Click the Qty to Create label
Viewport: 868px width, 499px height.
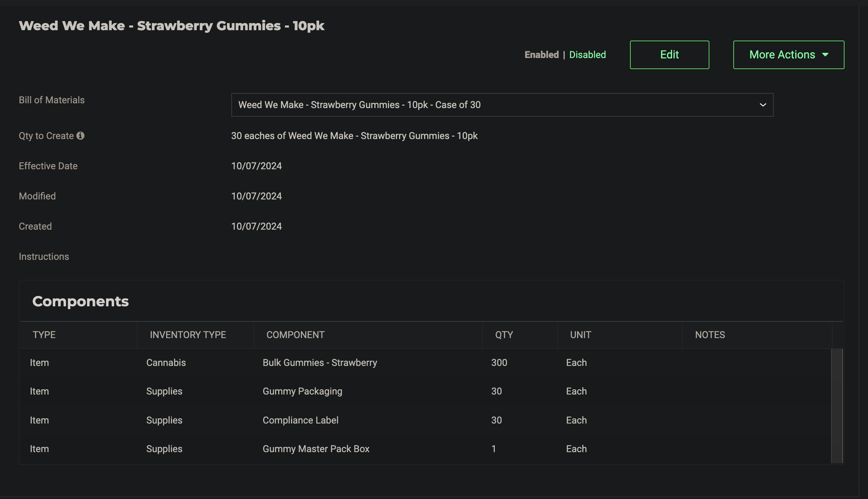[46, 136]
